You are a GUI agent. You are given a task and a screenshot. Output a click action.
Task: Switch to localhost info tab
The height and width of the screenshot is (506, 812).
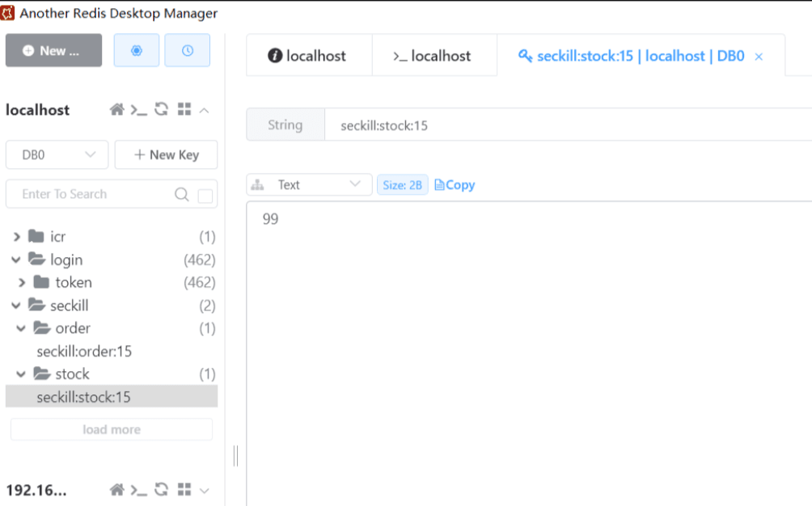click(307, 56)
